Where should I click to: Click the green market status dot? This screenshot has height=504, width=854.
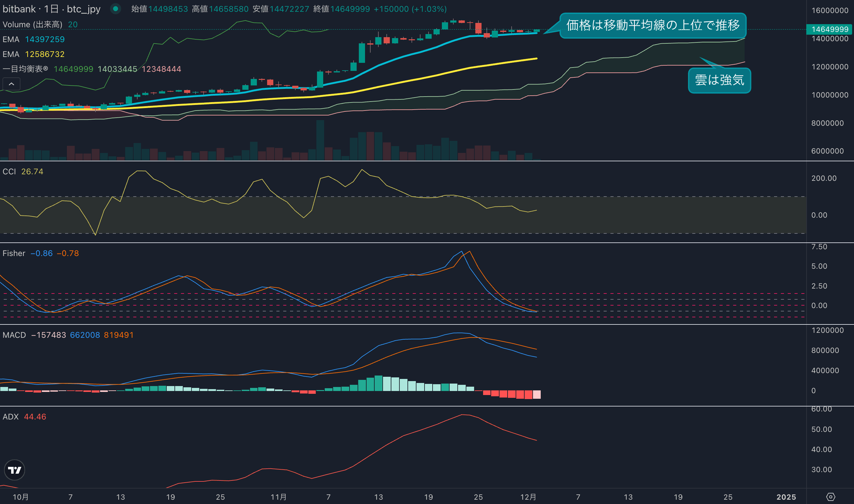(116, 9)
